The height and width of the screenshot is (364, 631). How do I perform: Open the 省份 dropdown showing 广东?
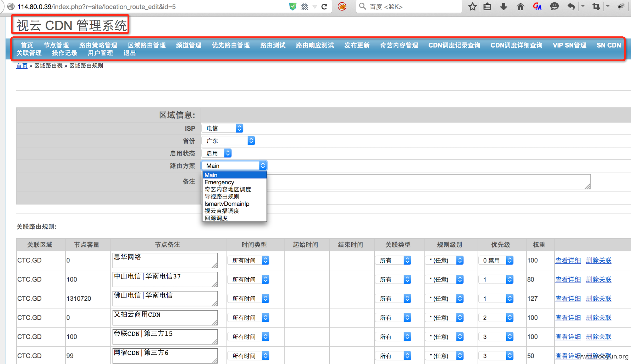click(x=228, y=141)
